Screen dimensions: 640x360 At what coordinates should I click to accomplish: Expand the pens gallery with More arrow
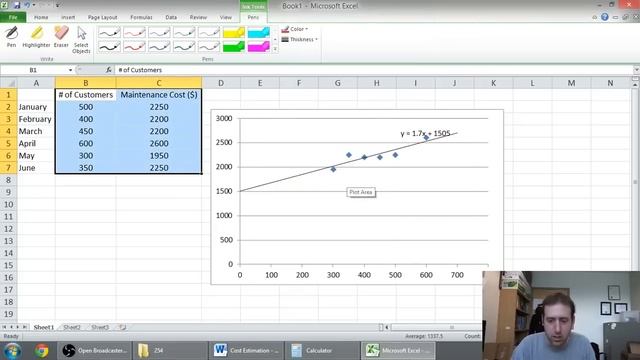point(275,49)
